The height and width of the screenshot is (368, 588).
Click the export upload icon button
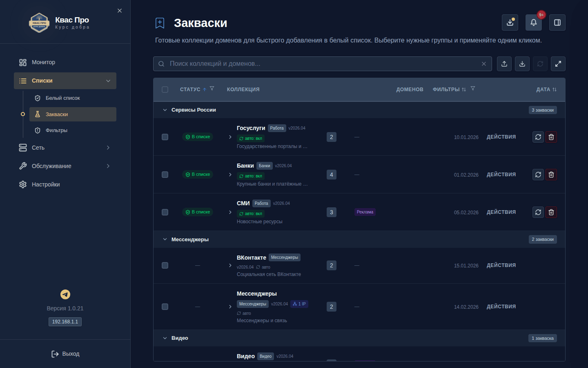click(504, 64)
